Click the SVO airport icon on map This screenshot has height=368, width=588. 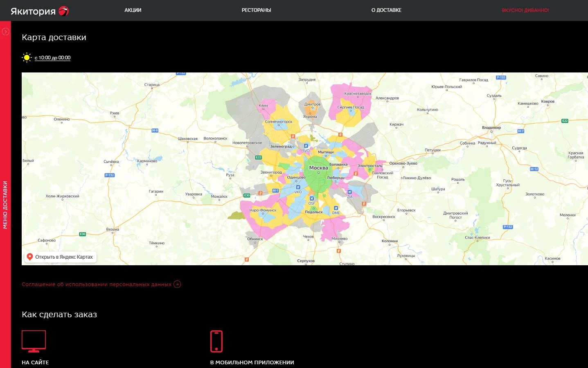[x=306, y=146]
